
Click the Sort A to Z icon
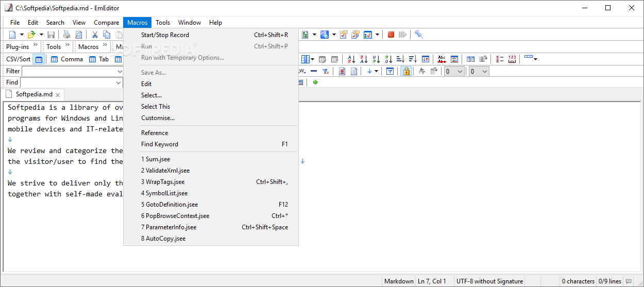[351, 59]
